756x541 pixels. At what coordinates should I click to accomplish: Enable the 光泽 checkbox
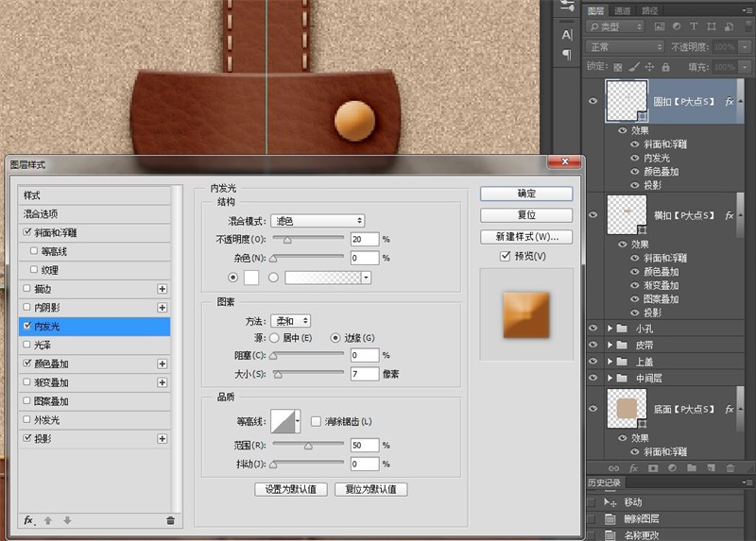click(x=27, y=345)
